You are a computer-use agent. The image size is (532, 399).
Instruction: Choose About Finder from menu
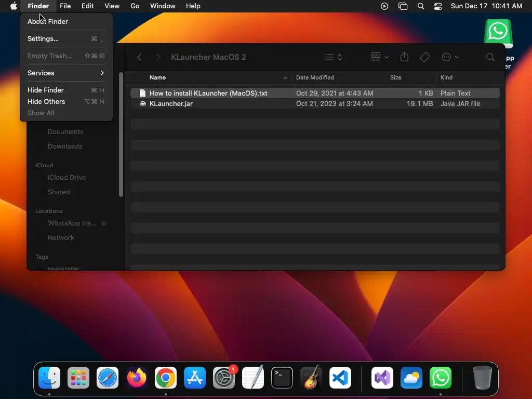click(66, 21)
